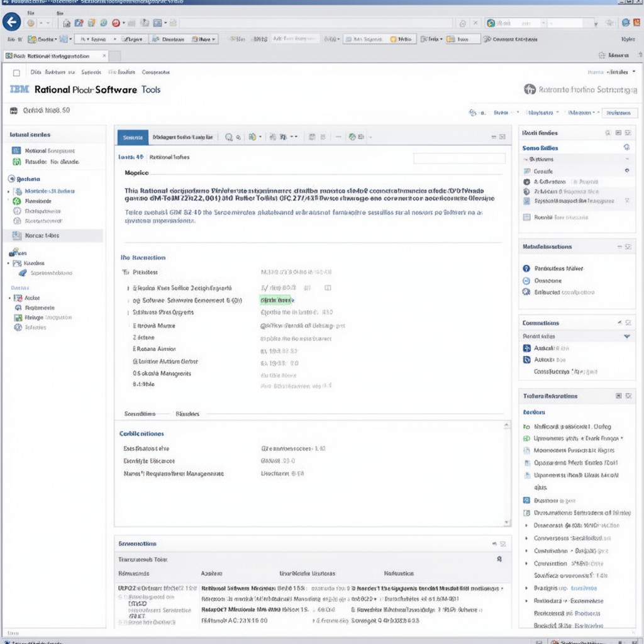Collapse the Shittiunns section in right panel
Screen dimensions: 644x644
(525, 159)
